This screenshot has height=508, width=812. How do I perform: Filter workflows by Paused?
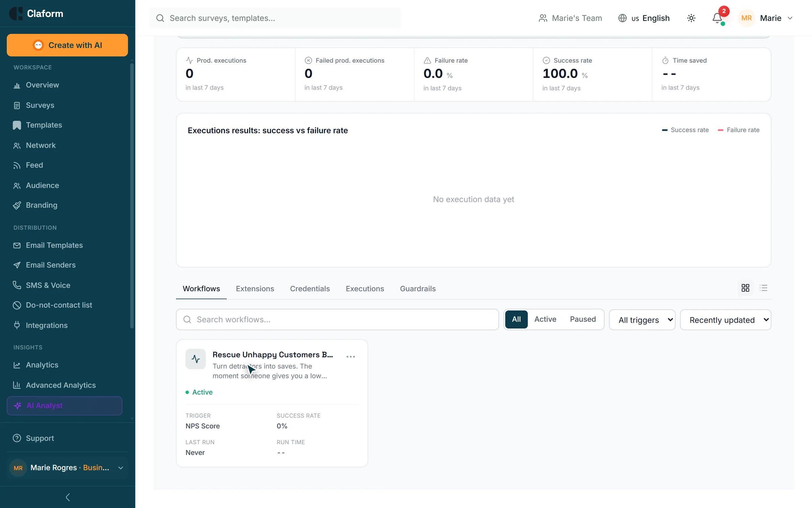583,319
